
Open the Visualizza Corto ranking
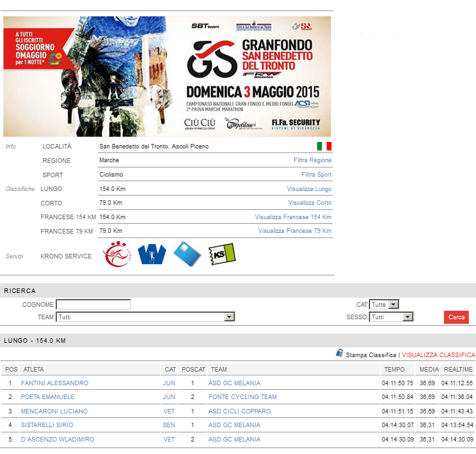click(x=310, y=203)
